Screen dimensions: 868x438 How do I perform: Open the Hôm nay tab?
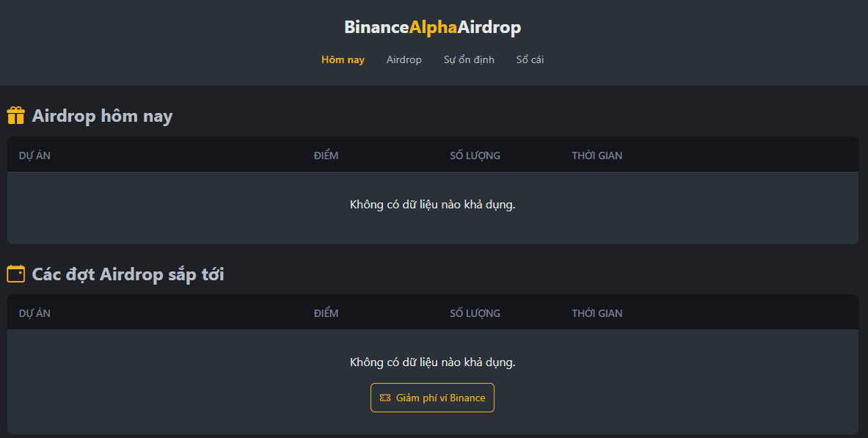pyautogui.click(x=343, y=60)
